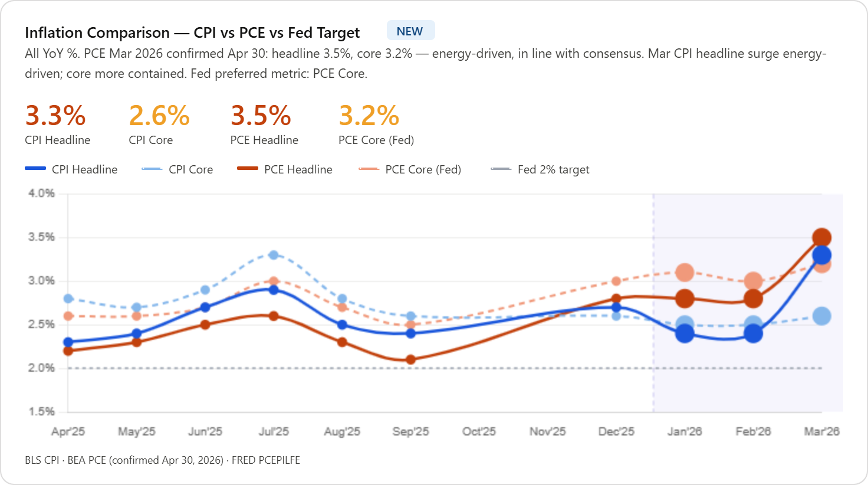Image resolution: width=868 pixels, height=485 pixels.
Task: Toggle the CPI Core legend series
Action: pyautogui.click(x=177, y=169)
